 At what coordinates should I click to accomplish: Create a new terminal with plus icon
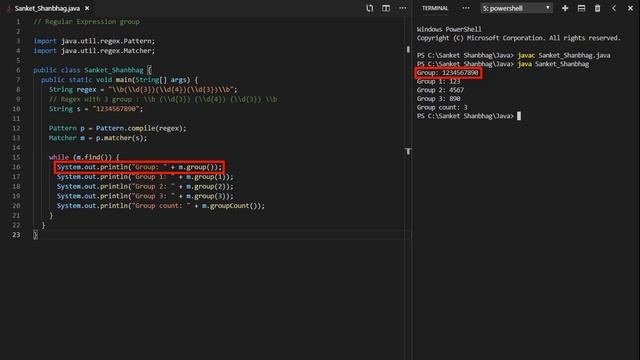pos(565,8)
